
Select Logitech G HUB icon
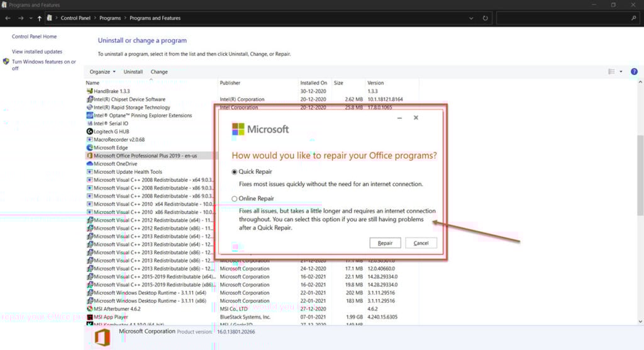89,132
